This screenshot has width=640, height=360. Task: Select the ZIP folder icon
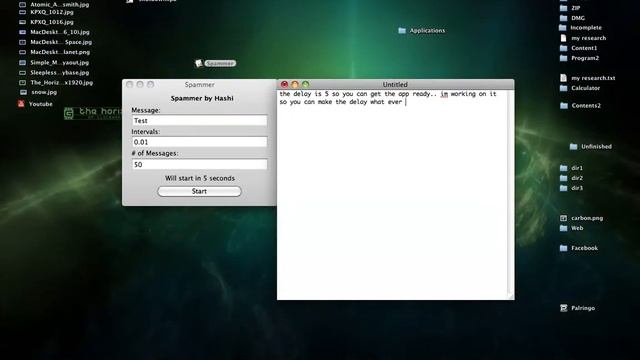point(564,8)
